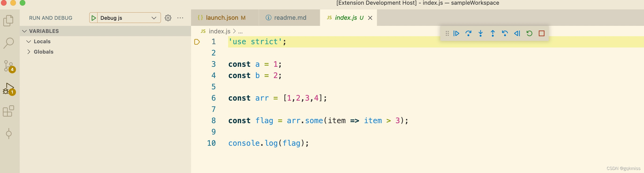The image size is (644, 173).
Task: Switch to the readme.md tab
Action: coord(289,18)
